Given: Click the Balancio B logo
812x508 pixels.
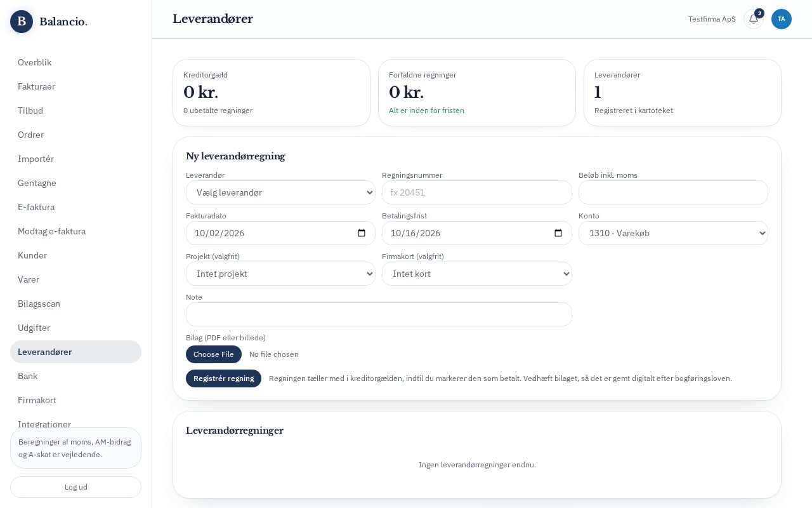Looking at the screenshot, I should [x=22, y=22].
